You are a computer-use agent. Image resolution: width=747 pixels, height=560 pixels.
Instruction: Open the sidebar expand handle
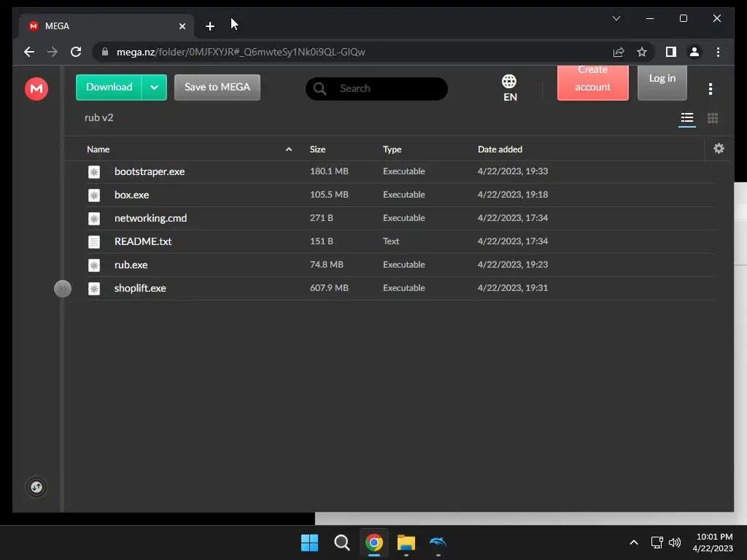pyautogui.click(x=63, y=289)
